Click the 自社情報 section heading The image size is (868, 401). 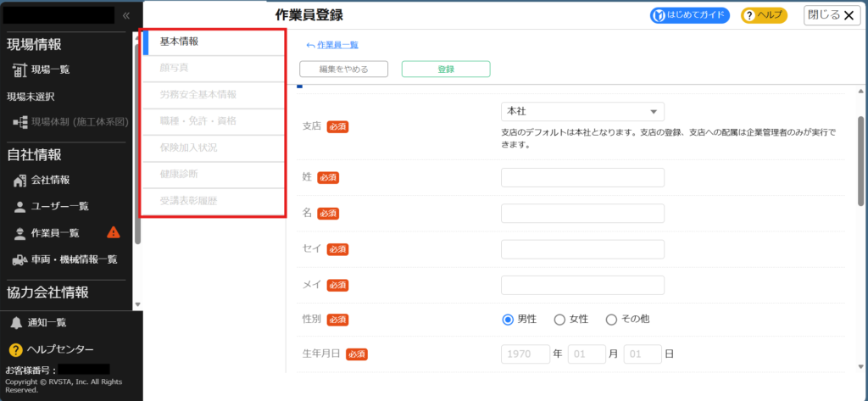34,154
